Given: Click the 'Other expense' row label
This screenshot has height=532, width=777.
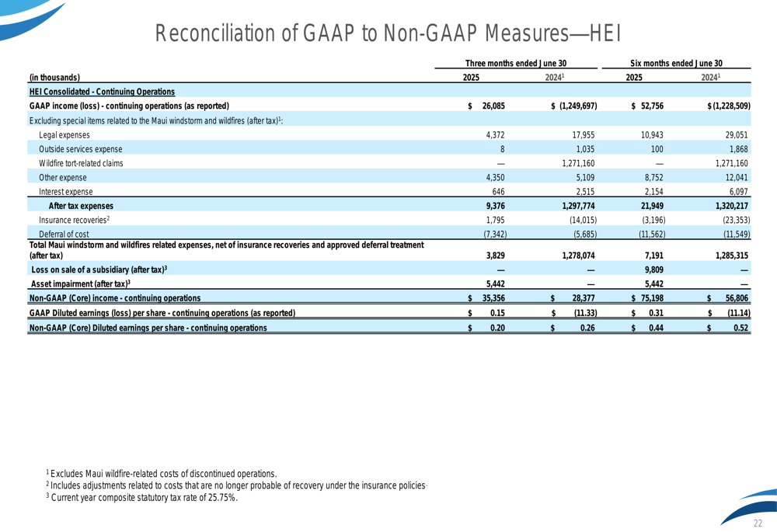Looking at the screenshot, I should [x=62, y=177].
